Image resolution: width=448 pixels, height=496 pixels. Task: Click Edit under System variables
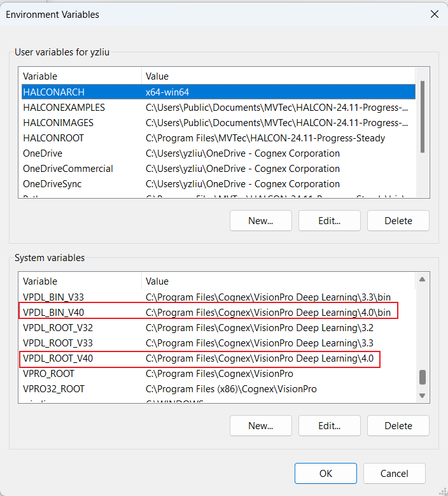click(329, 425)
